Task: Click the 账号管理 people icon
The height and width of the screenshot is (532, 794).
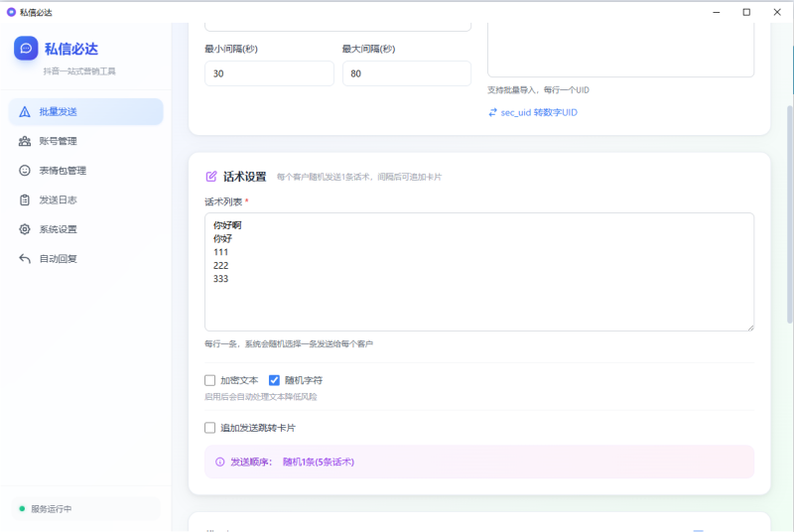Action: tap(24, 141)
